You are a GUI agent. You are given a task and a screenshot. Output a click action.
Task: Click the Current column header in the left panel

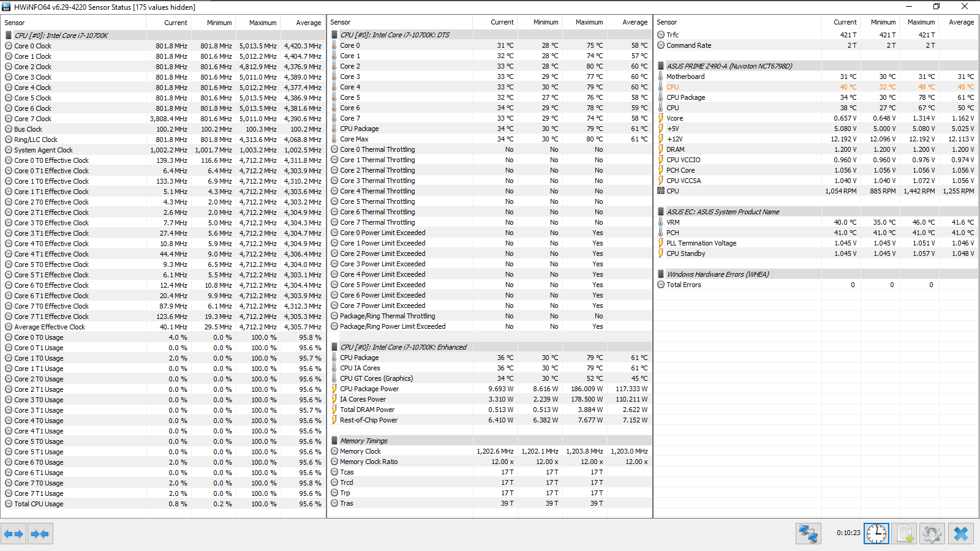[x=168, y=23]
